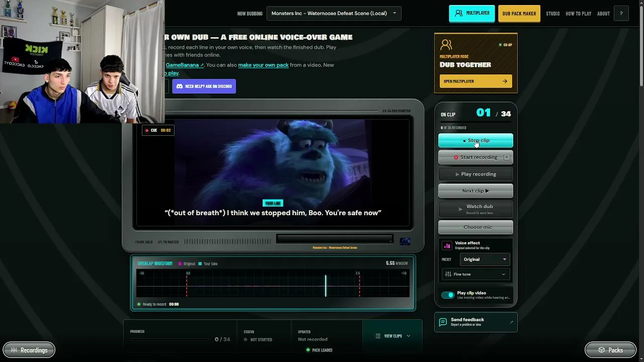The height and width of the screenshot is (362, 644).
Task: Follow the 'make your own pack' link
Action: (263, 65)
